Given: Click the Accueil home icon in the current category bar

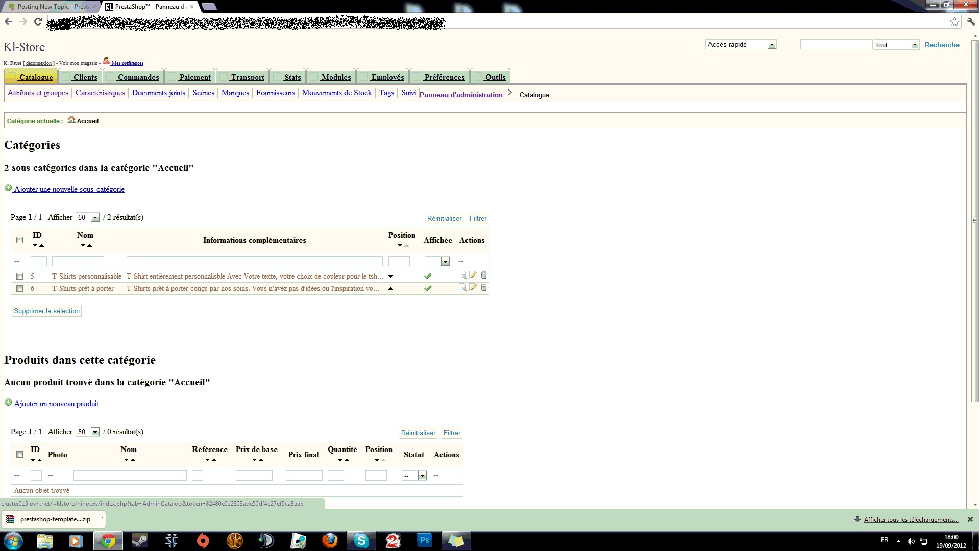Looking at the screenshot, I should point(71,120).
